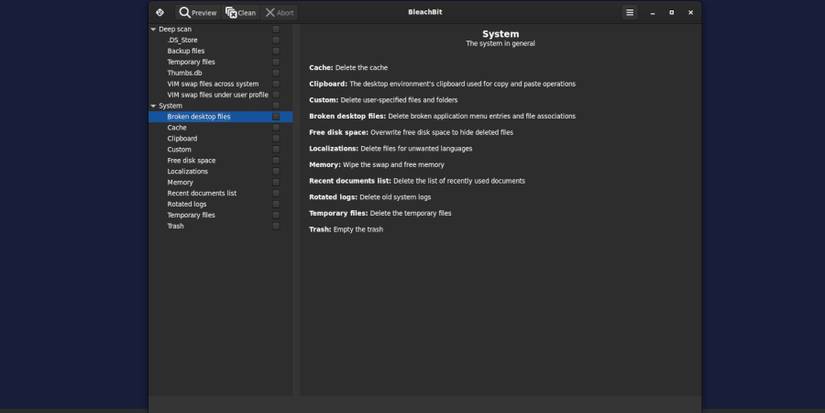This screenshot has height=413, width=825.
Task: Enable the Localizations checkbox
Action: (x=276, y=172)
